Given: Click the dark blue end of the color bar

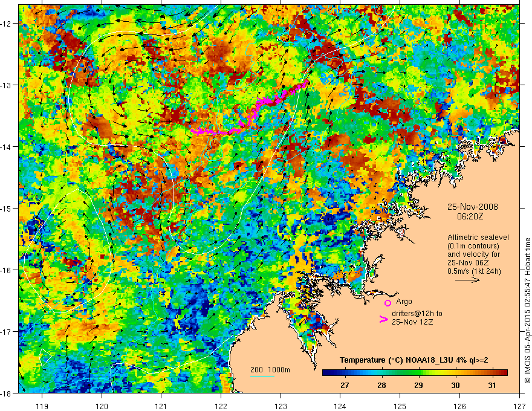Looking at the screenshot, I should click(x=326, y=373).
